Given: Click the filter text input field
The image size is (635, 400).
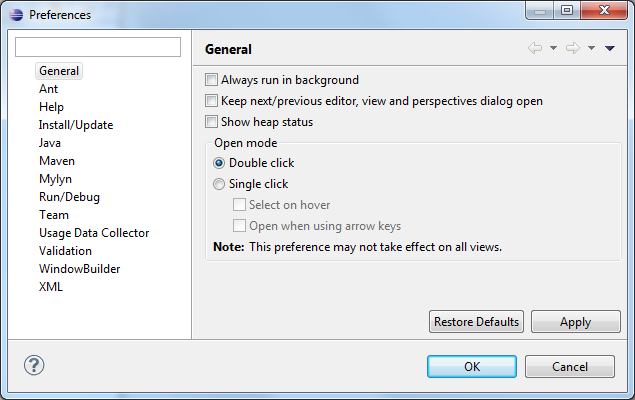Looking at the screenshot, I should coord(98,47).
